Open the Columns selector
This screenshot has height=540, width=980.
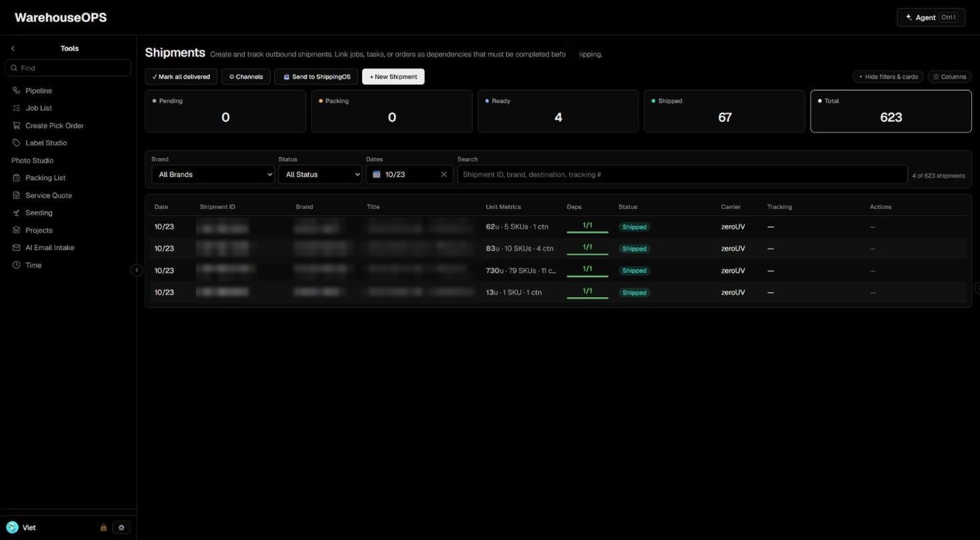[x=949, y=77]
